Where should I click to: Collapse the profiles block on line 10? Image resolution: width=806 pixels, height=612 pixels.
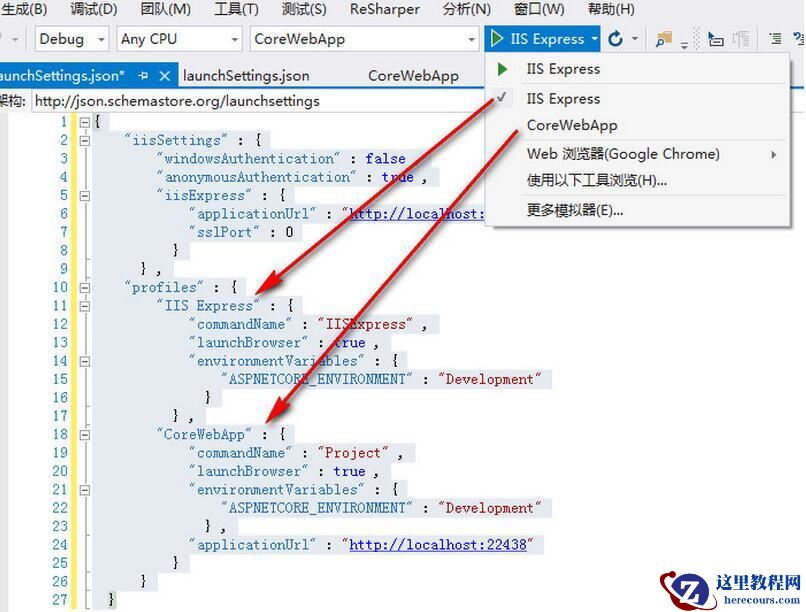(85, 288)
